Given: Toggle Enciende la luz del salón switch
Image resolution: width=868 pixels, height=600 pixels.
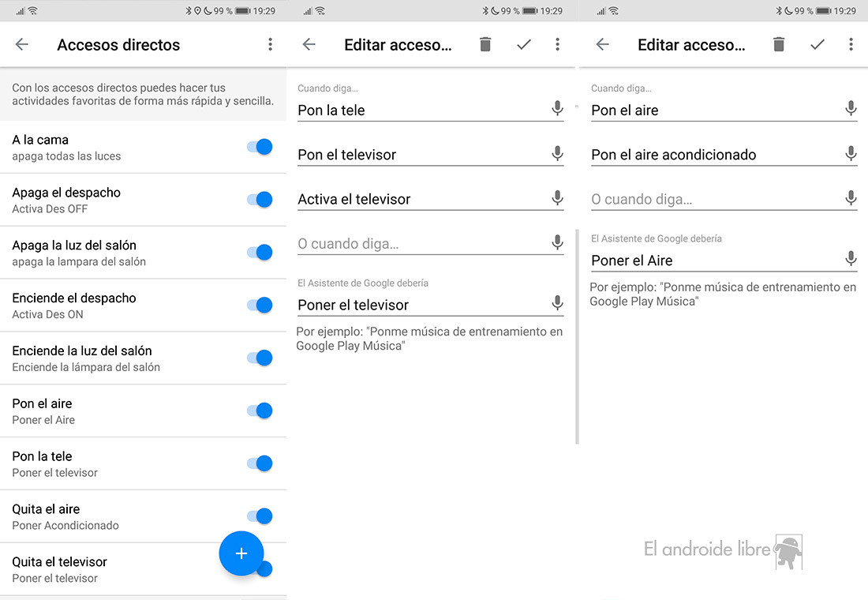Looking at the screenshot, I should 260,358.
